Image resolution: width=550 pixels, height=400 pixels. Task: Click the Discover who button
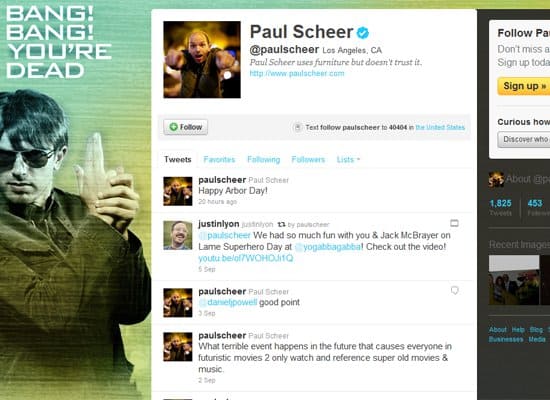tap(524, 139)
